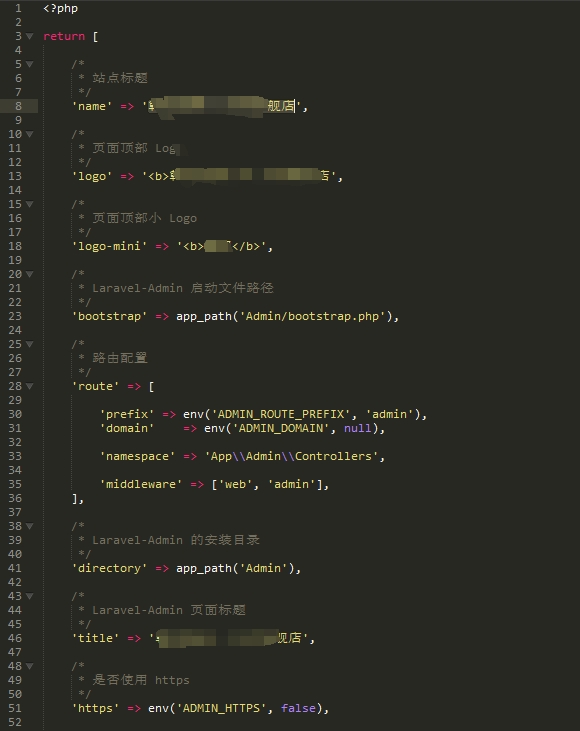Click the return keyword on line 3

tap(64, 36)
